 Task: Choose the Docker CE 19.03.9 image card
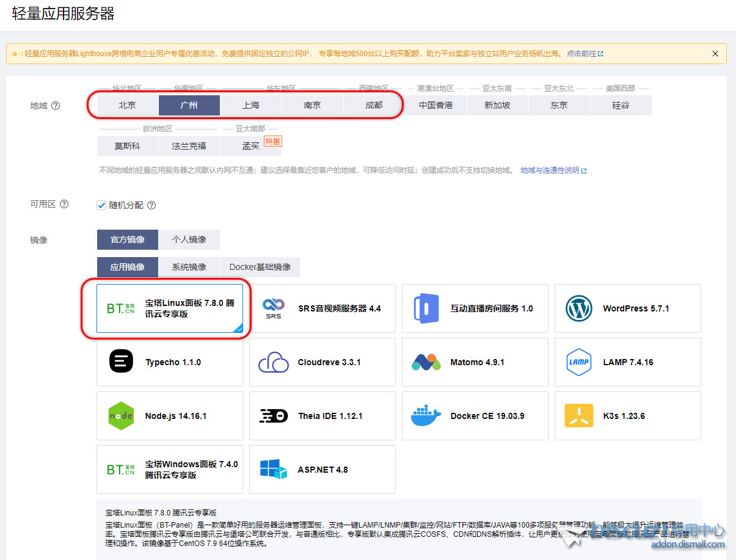pos(475,416)
